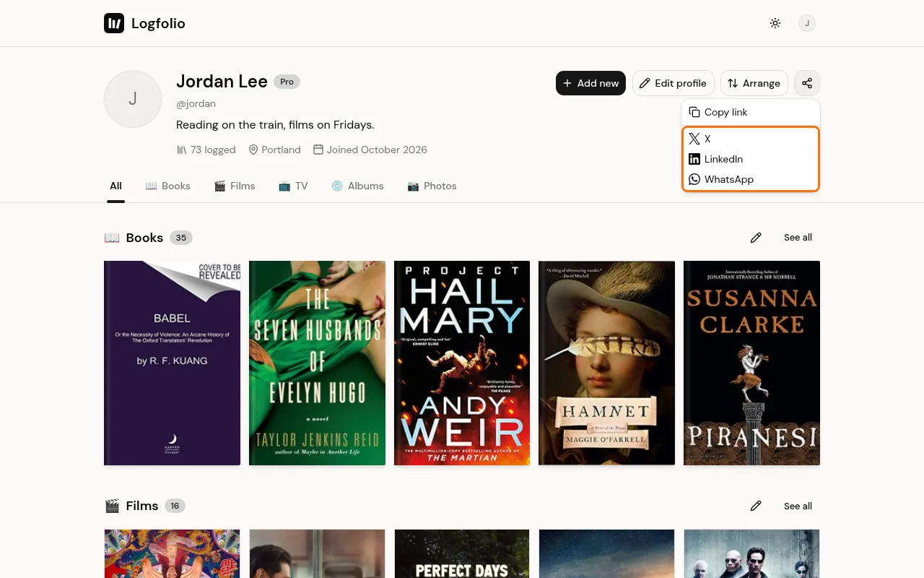Open Edit profile
Image resolution: width=924 pixels, height=578 pixels.
tap(674, 83)
